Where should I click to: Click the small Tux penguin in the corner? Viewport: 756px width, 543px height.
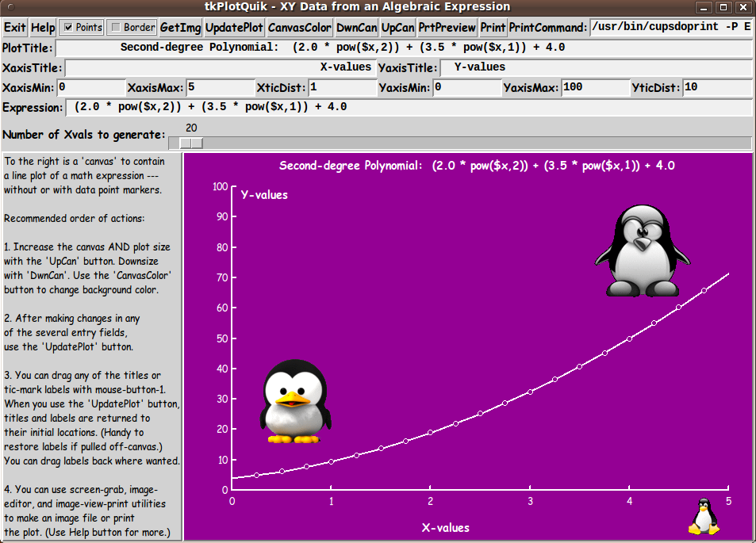tap(704, 517)
